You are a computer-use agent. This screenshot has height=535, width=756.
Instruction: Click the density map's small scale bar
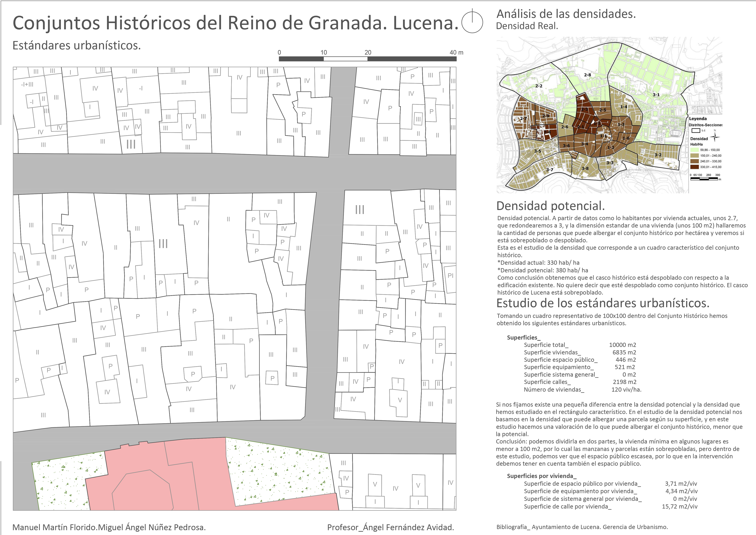(704, 179)
